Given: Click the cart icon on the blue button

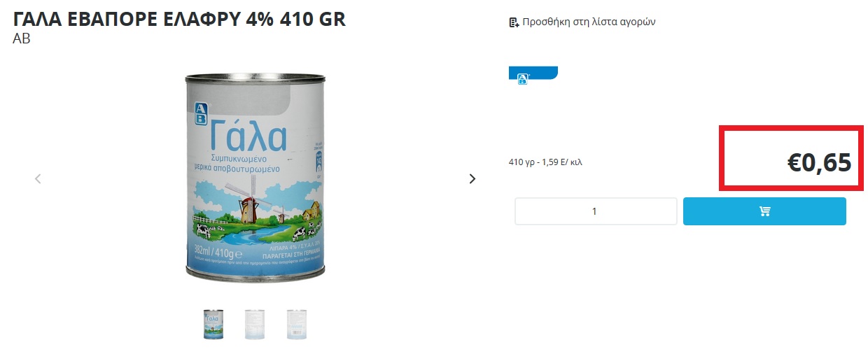Looking at the screenshot, I should (x=764, y=211).
